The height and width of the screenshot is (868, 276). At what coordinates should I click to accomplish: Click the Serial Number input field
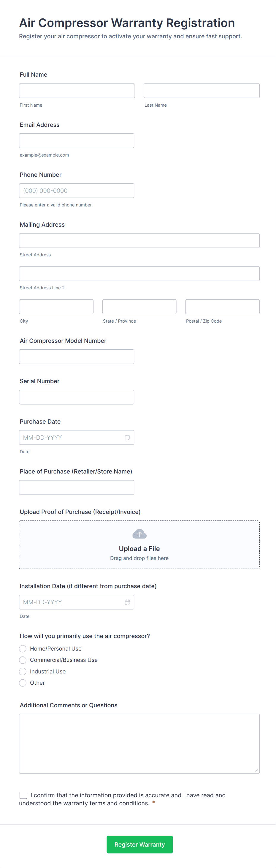click(x=76, y=397)
